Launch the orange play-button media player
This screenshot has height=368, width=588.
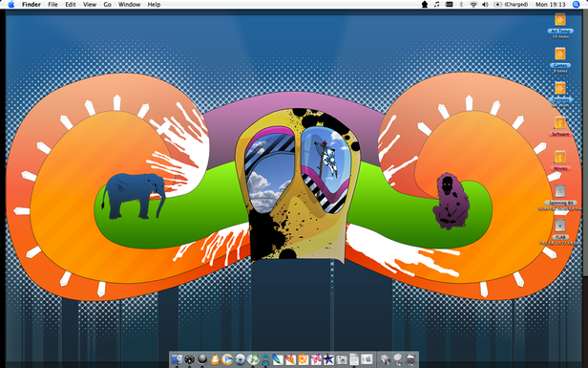click(227, 359)
